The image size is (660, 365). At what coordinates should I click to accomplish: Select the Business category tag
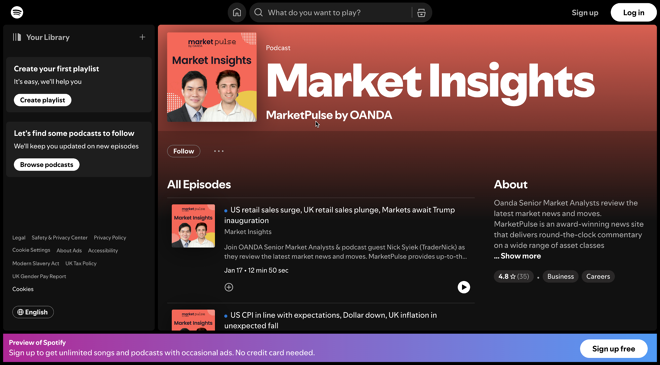pyautogui.click(x=560, y=277)
